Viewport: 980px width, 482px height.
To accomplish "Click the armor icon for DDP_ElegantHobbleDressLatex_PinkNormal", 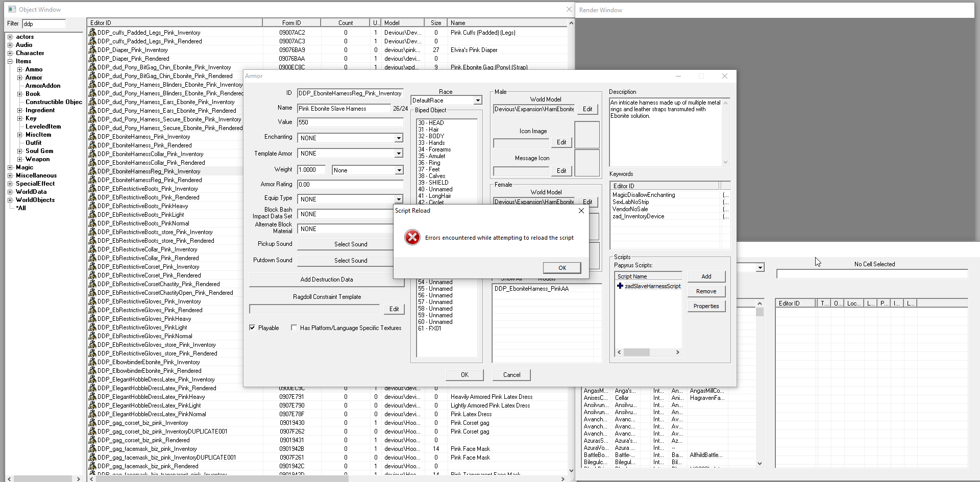I will tap(92, 414).
